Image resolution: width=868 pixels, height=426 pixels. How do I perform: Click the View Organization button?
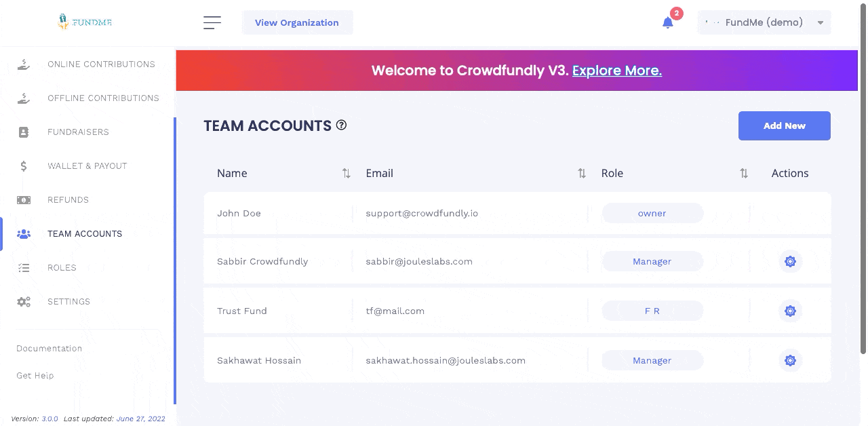pyautogui.click(x=297, y=22)
